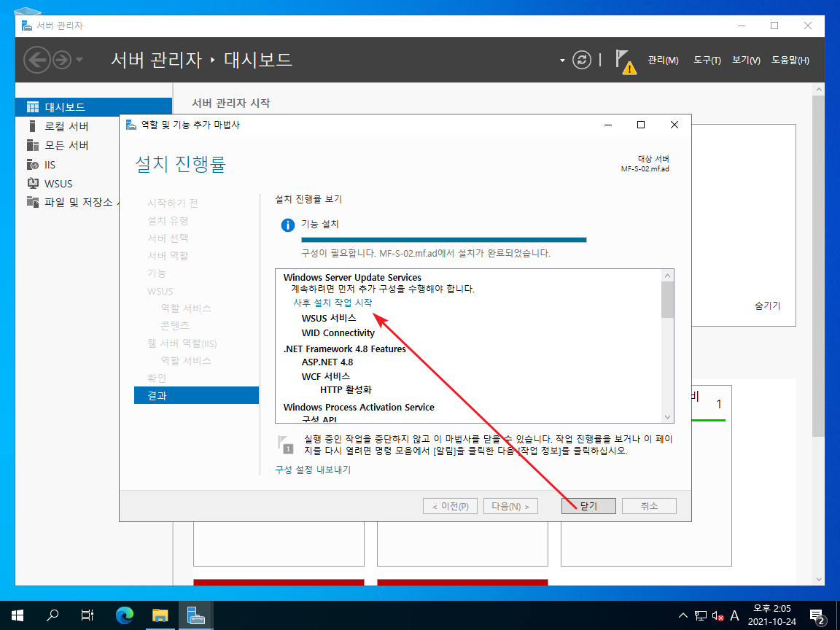This screenshot has height=630, width=840.
Task: Click the 구성 설정 내보내기 link
Action: click(x=313, y=470)
